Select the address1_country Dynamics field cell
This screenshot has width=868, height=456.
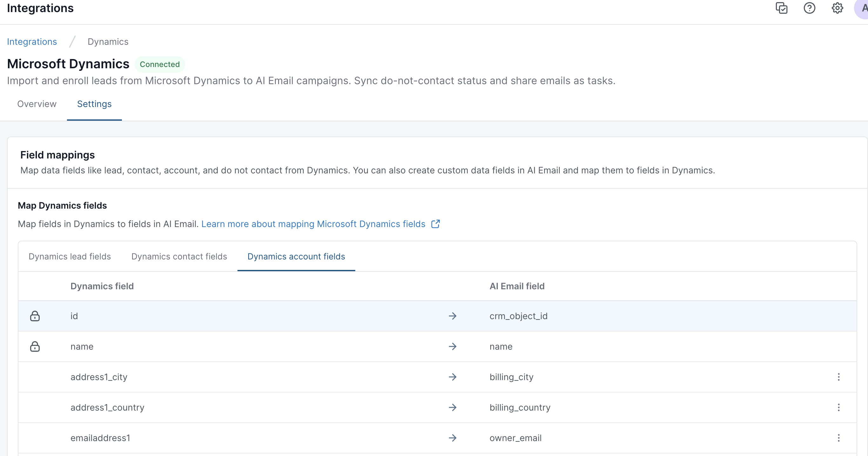coord(107,407)
